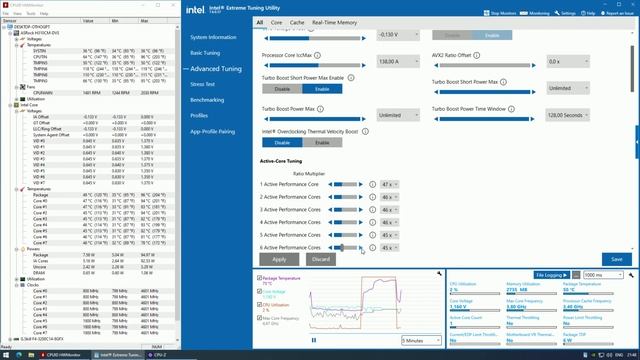The height and width of the screenshot is (360, 640).
Task: Select the Cache tab
Action: [297, 22]
